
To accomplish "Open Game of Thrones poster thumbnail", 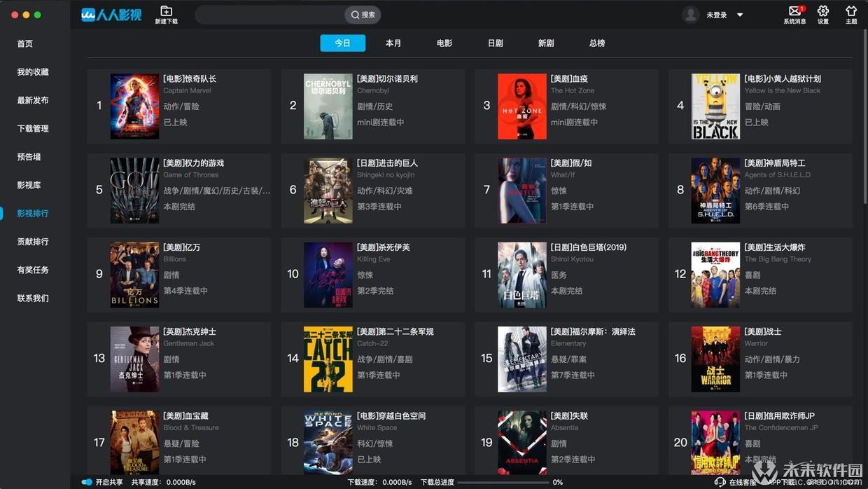I will pyautogui.click(x=134, y=191).
